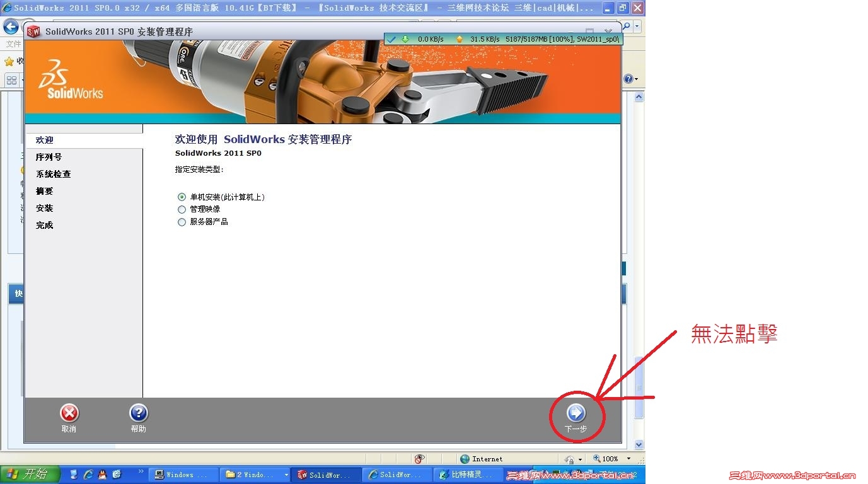Go to the 摘要 step in sidebar
This screenshot has width=868, height=484.
coord(45,191)
